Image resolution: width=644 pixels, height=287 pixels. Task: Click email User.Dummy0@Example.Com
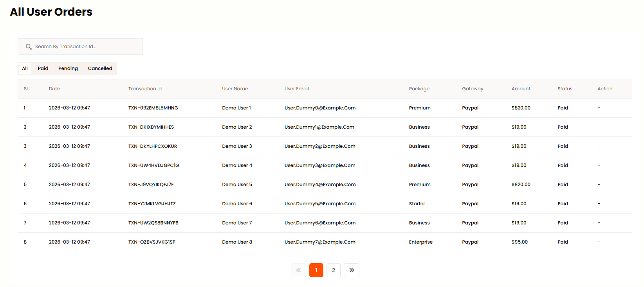pyautogui.click(x=320, y=108)
